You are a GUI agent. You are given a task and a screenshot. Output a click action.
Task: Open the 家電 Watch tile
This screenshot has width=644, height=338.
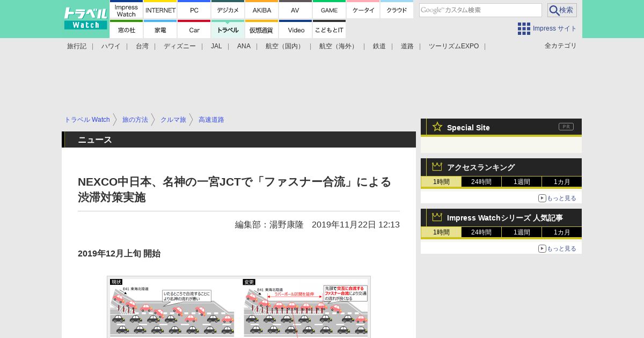tap(160, 30)
